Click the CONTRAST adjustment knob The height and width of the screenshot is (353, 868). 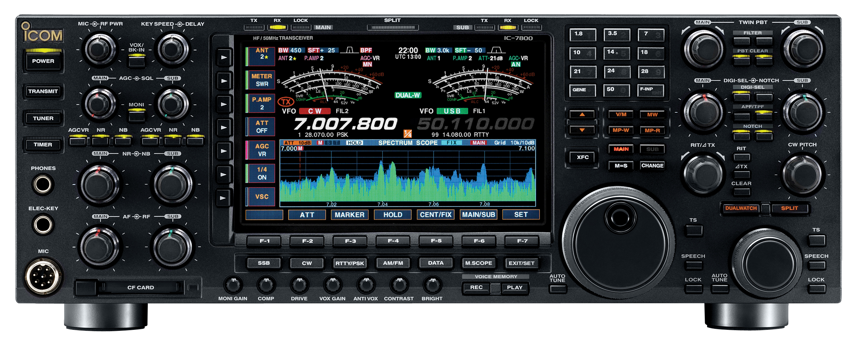point(399,285)
